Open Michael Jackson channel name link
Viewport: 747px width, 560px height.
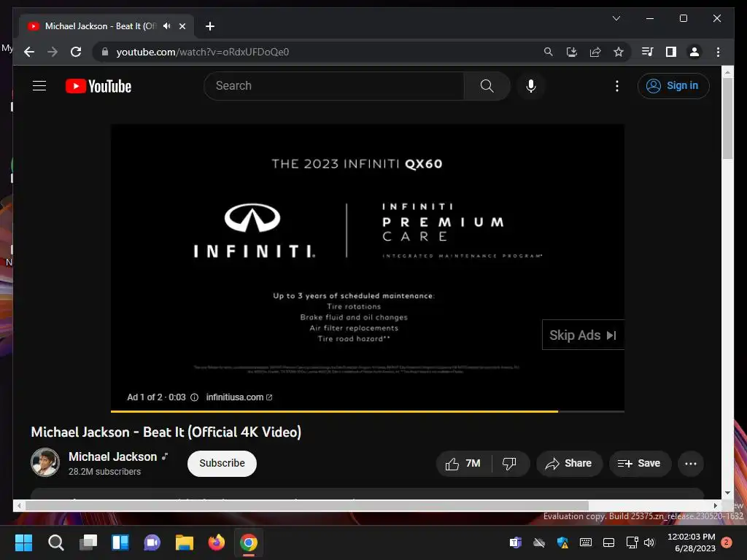tap(113, 456)
